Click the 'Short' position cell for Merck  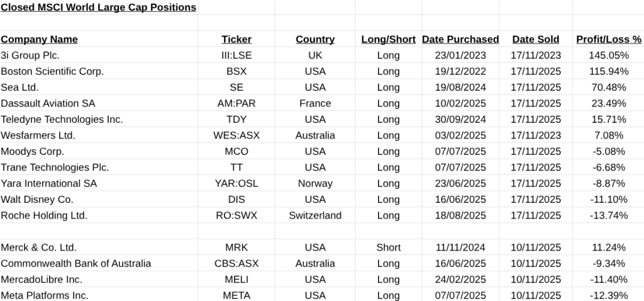pos(388,247)
